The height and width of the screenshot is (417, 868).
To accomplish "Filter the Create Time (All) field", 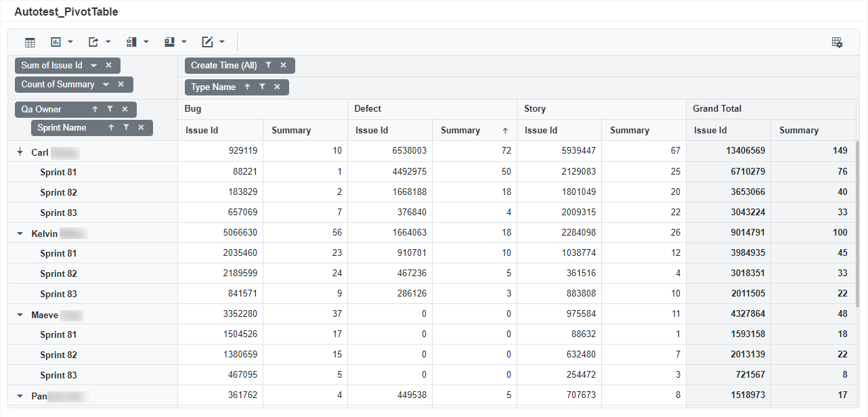I will tap(269, 66).
